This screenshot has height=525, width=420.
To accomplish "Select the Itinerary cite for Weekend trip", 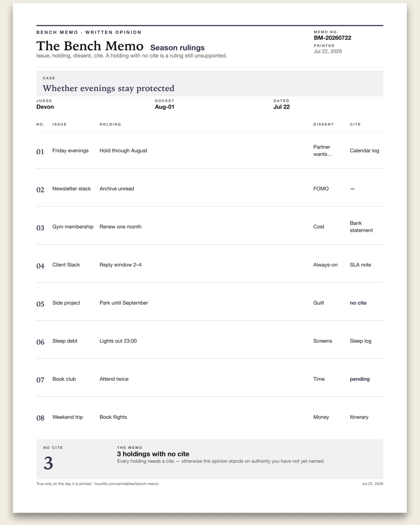I will pyautogui.click(x=359, y=417).
